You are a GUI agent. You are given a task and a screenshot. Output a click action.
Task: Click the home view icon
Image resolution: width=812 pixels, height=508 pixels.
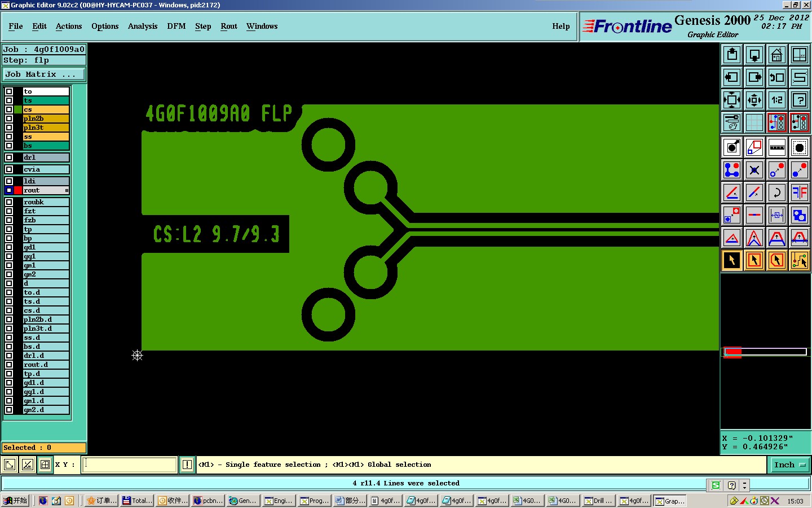[777, 55]
